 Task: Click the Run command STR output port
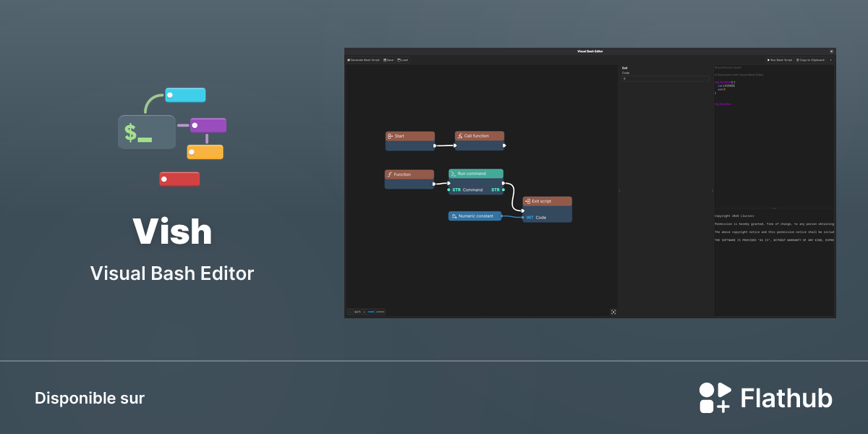pos(503,190)
